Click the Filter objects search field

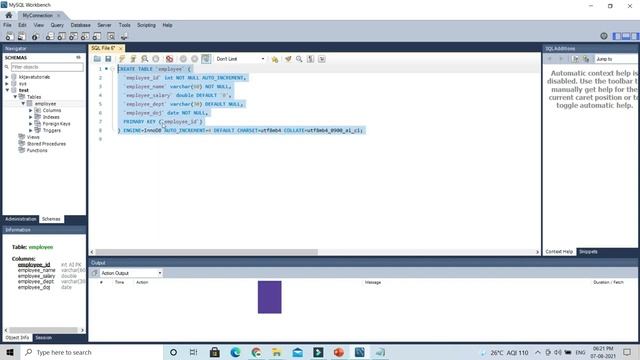tap(47, 67)
